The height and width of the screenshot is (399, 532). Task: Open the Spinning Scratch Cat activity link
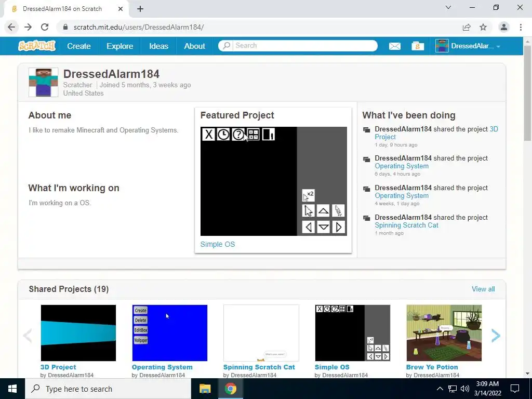click(x=406, y=225)
